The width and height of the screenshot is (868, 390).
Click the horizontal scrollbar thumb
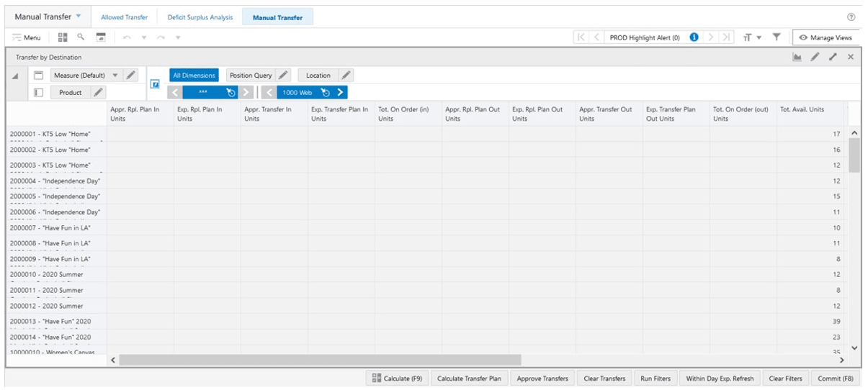point(320,359)
